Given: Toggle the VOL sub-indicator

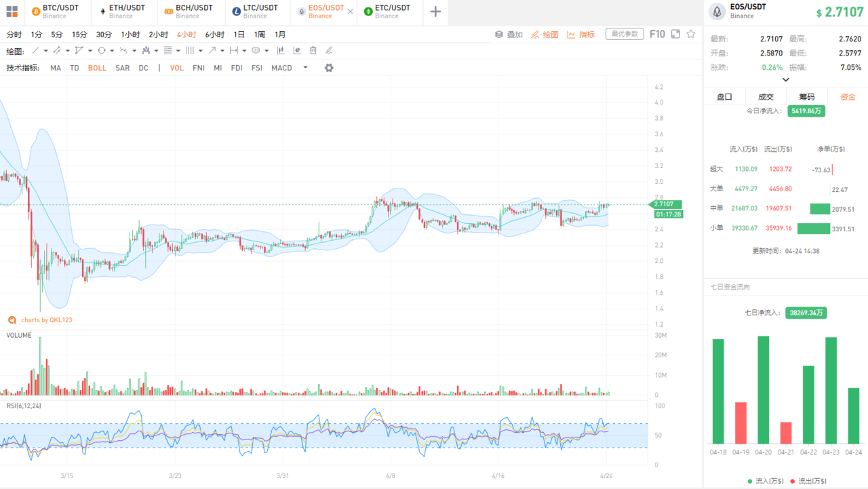Looking at the screenshot, I should (x=177, y=68).
